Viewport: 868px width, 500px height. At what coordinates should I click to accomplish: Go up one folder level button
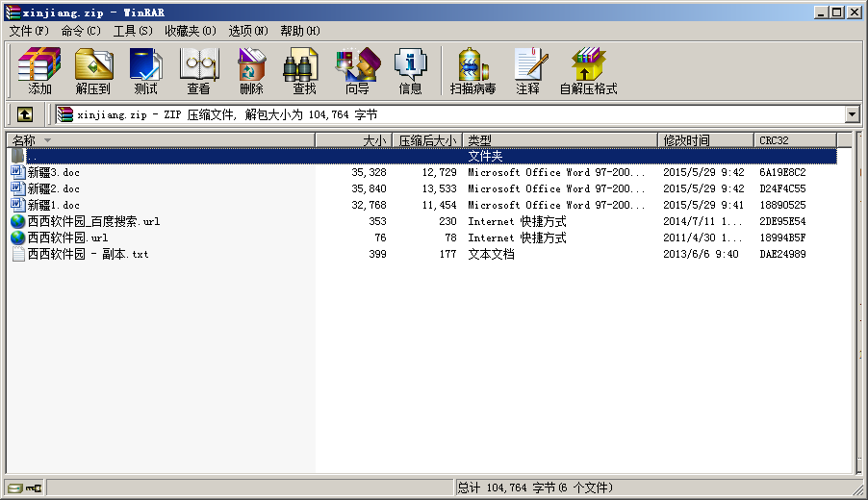(x=25, y=114)
